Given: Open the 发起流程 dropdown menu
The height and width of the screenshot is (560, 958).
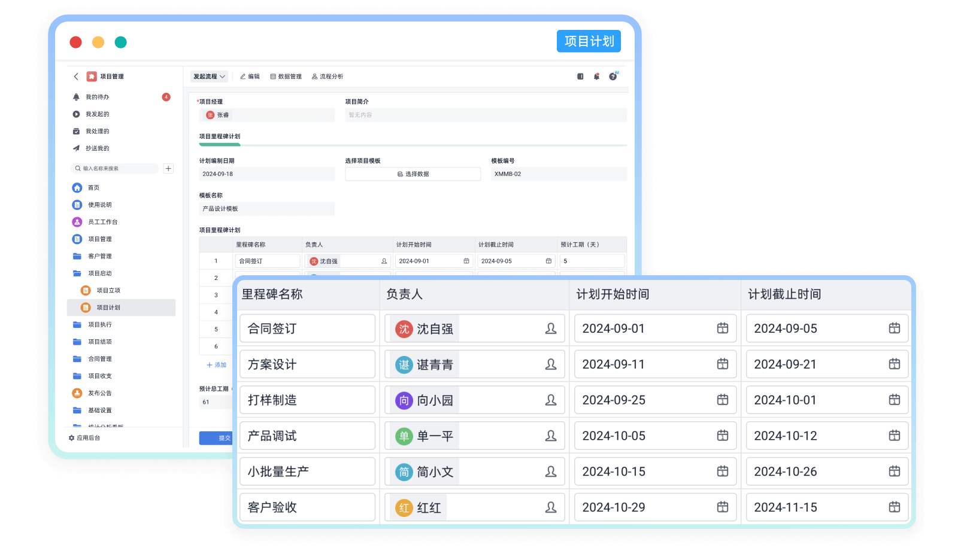Looking at the screenshot, I should click(208, 76).
